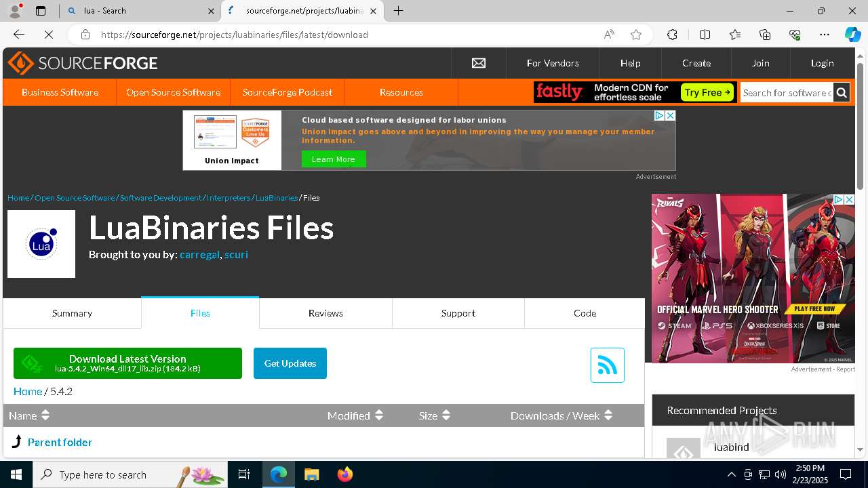The image size is (868, 488).
Task: Sort by Downloads / Week
Action: 561,415
